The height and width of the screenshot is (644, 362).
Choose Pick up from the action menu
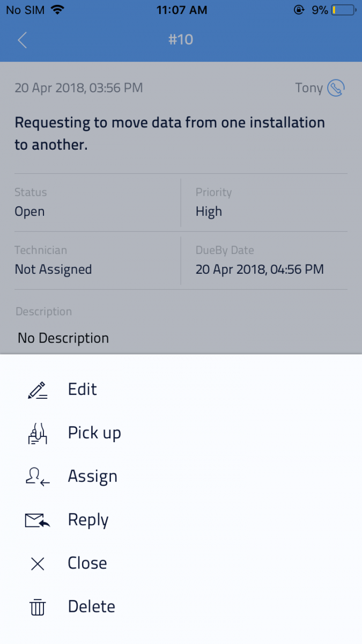click(94, 433)
